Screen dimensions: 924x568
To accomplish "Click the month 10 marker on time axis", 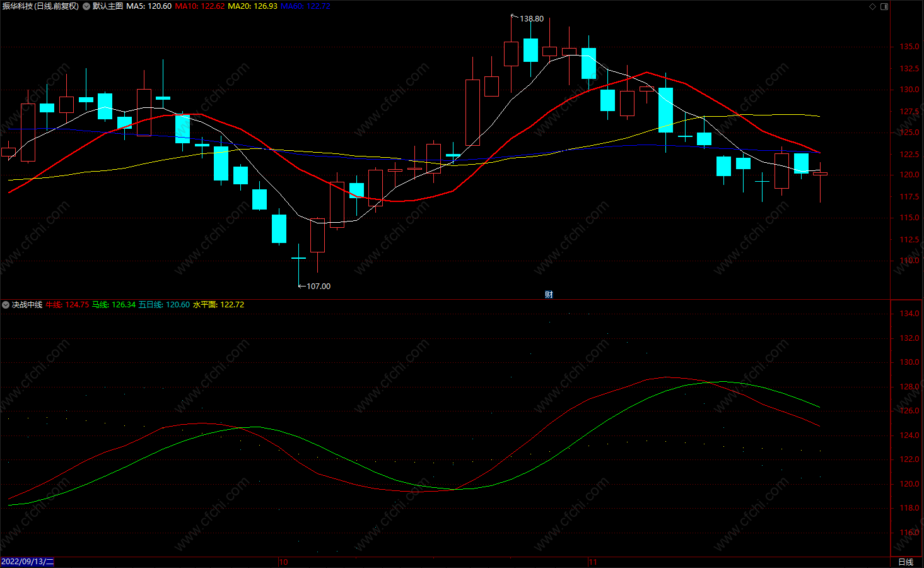I will pos(284,562).
